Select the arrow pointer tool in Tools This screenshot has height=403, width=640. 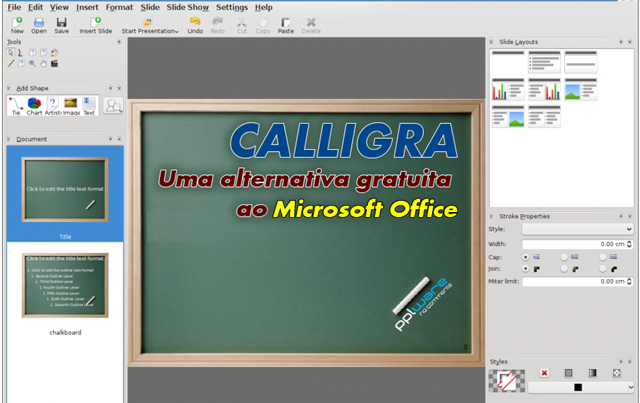(x=11, y=53)
